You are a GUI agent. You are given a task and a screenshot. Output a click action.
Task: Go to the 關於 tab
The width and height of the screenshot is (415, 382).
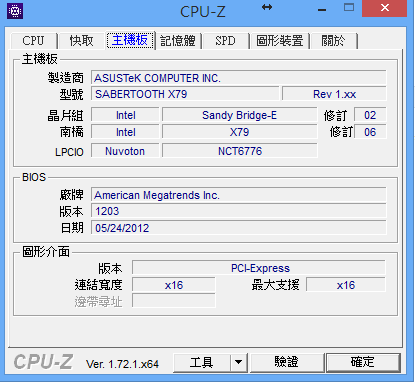tap(333, 41)
